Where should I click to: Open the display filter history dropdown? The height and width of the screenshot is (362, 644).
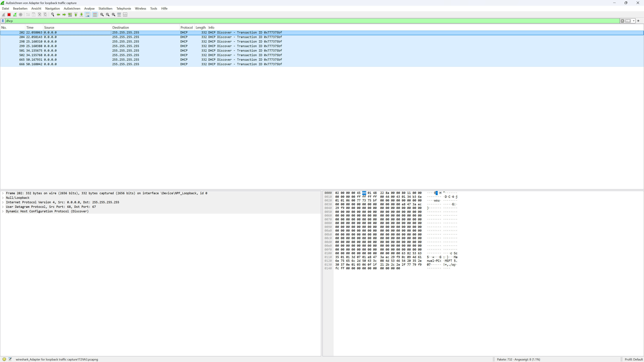(633, 21)
